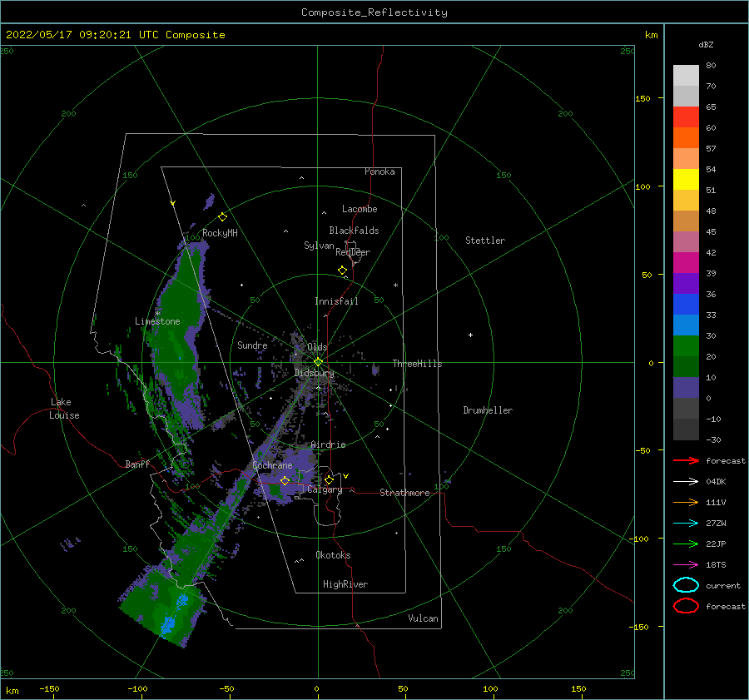This screenshot has height=700, width=749.
Task: Click the 18TS legend text
Action: tap(716, 565)
